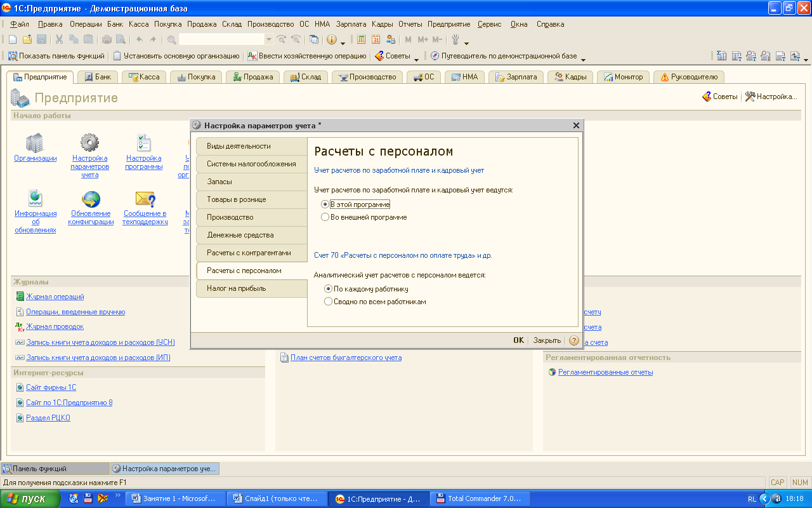Click the Sigma totals table icon in the top-right toolbar
Screen dimensions: 812x508
721,56
